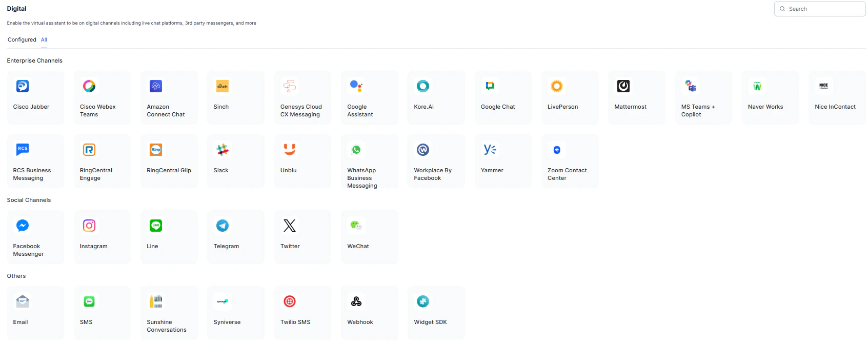Select the Google Assistant icon
The width and height of the screenshot is (868, 344).
click(x=356, y=86)
